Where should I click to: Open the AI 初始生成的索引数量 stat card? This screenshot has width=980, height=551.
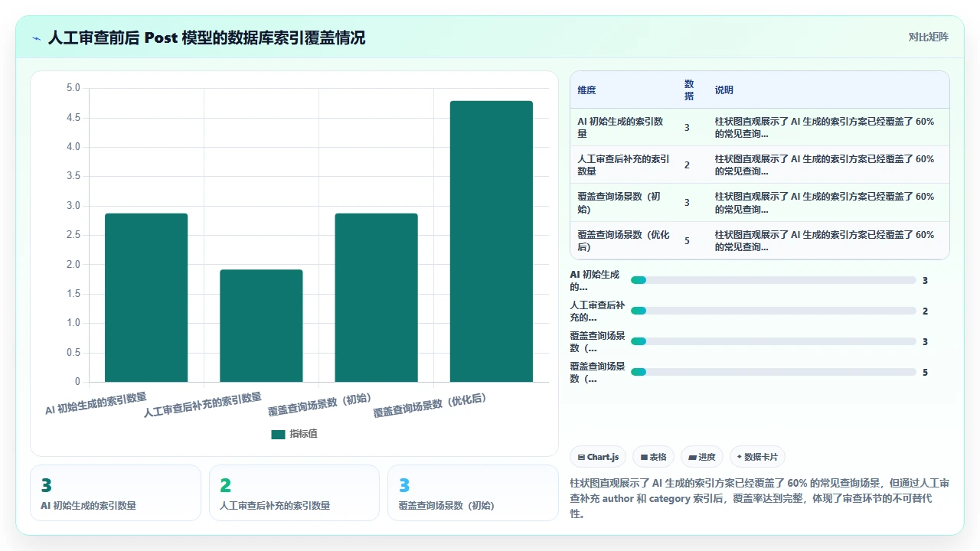pyautogui.click(x=116, y=493)
